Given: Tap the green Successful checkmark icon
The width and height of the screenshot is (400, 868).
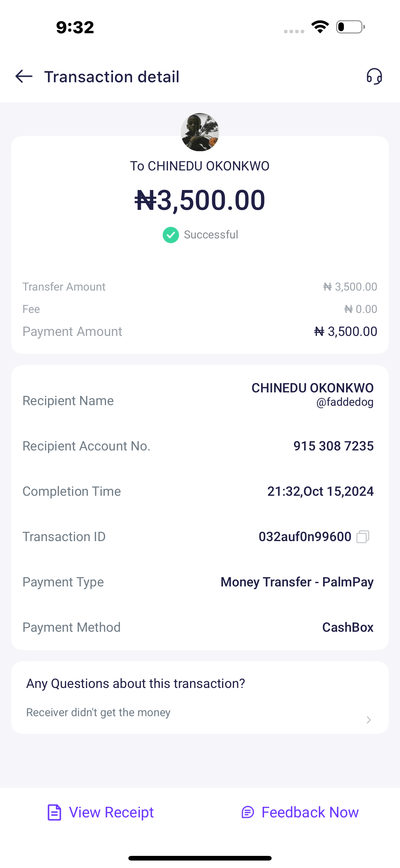Looking at the screenshot, I should click(x=171, y=235).
